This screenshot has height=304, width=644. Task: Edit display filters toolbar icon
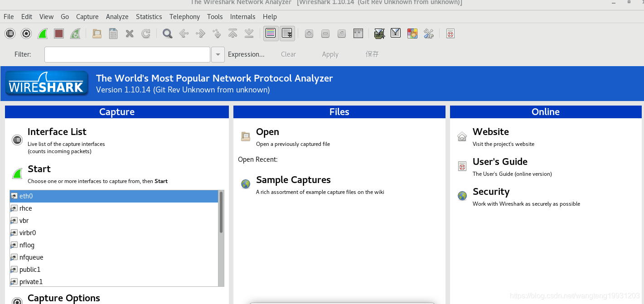click(x=396, y=34)
